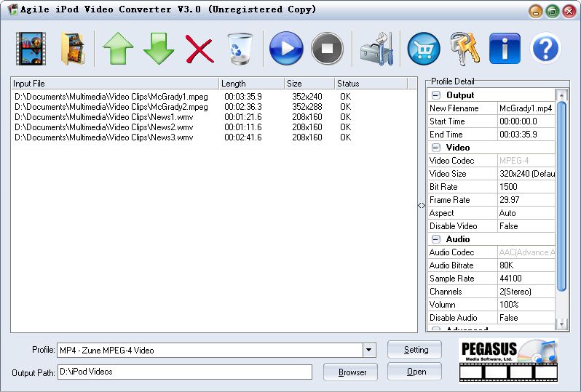Screen dimensions: 581x392
Task: Sort by Size column header
Action: (x=309, y=84)
